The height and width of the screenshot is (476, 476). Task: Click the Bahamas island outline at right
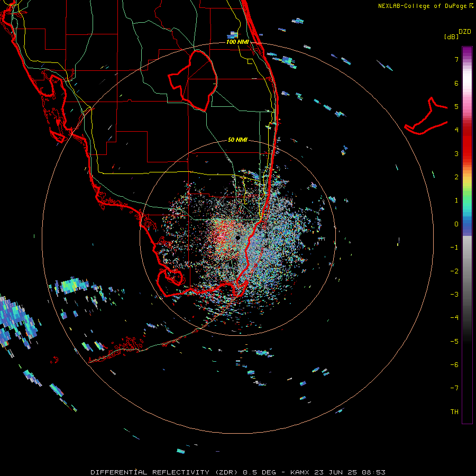click(x=426, y=116)
